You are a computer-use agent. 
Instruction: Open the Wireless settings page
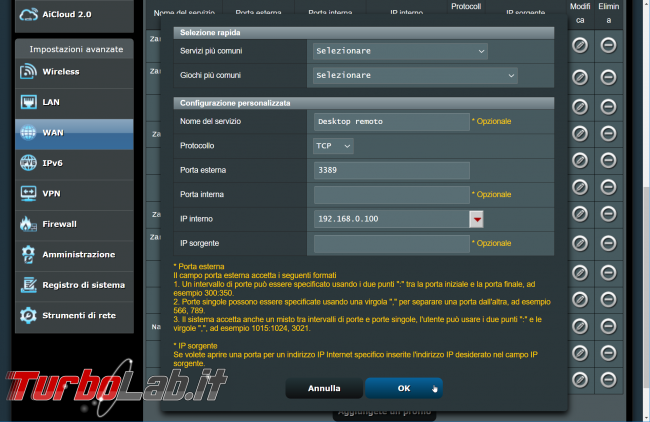point(74,72)
